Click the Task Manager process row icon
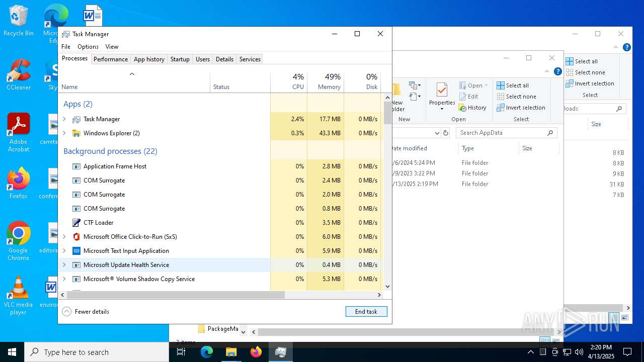 [76, 119]
